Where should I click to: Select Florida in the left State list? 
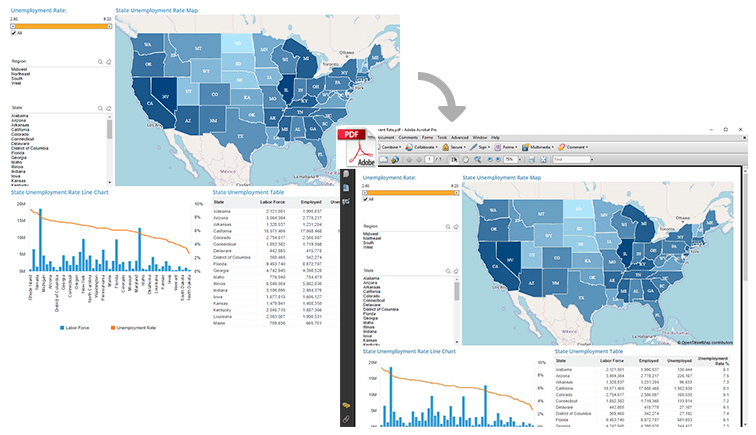click(18, 153)
